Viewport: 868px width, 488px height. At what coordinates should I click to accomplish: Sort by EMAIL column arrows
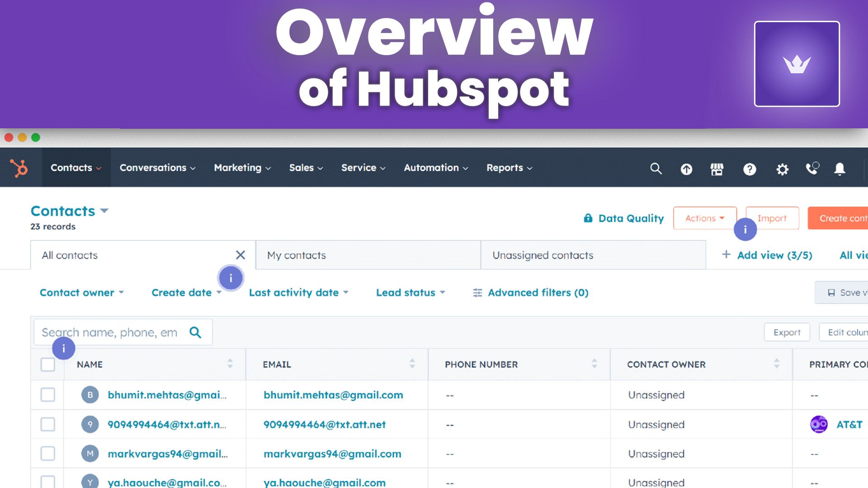[x=412, y=363]
